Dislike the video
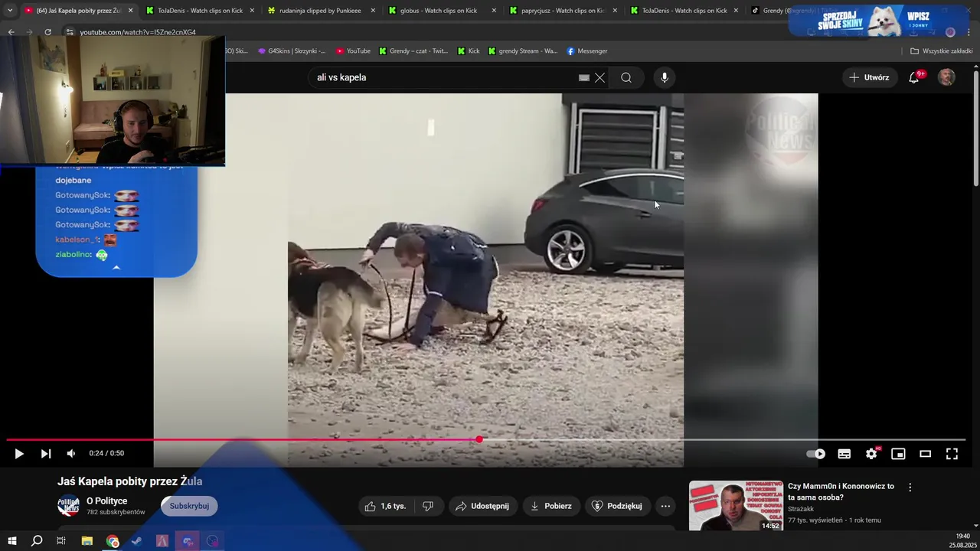The height and width of the screenshot is (551, 980). point(428,506)
